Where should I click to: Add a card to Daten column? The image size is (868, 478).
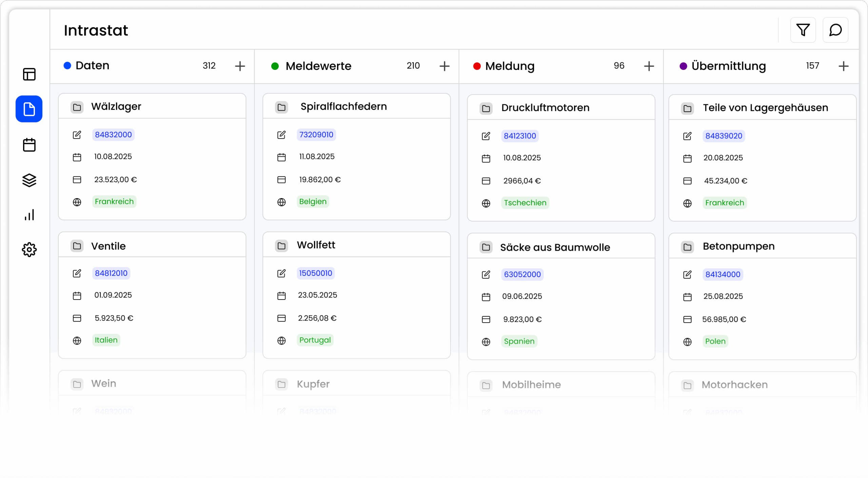[240, 66]
